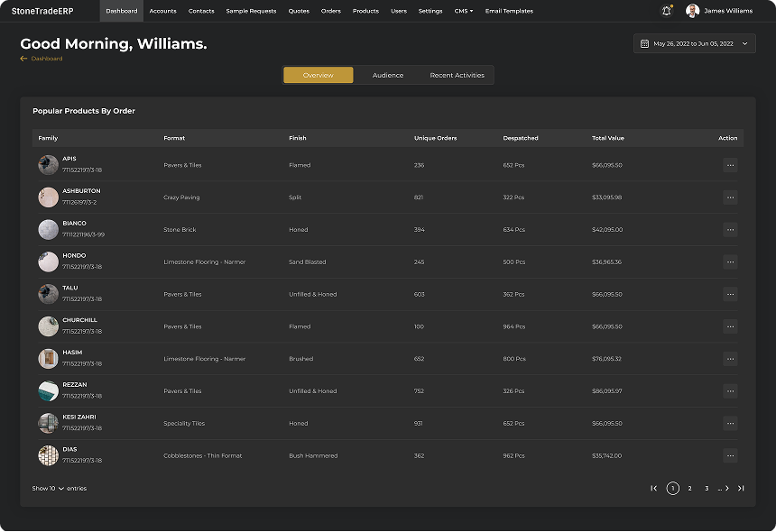Switch to Recent Activities tab

(x=457, y=75)
